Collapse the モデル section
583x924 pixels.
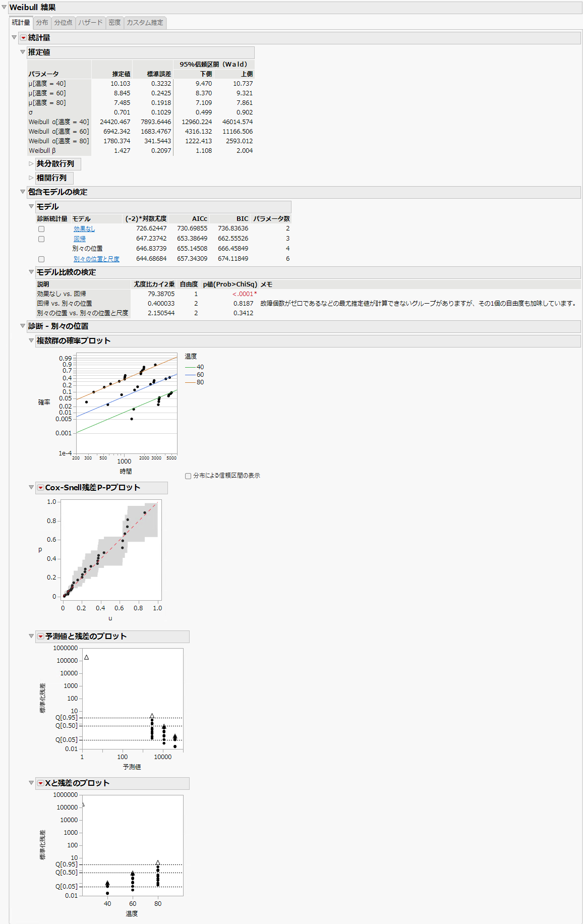point(31,206)
